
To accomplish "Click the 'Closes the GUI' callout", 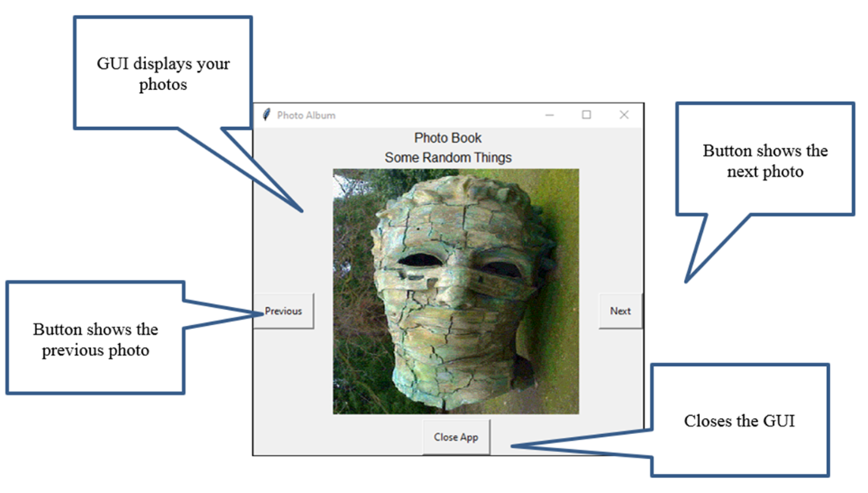I will (x=740, y=420).
